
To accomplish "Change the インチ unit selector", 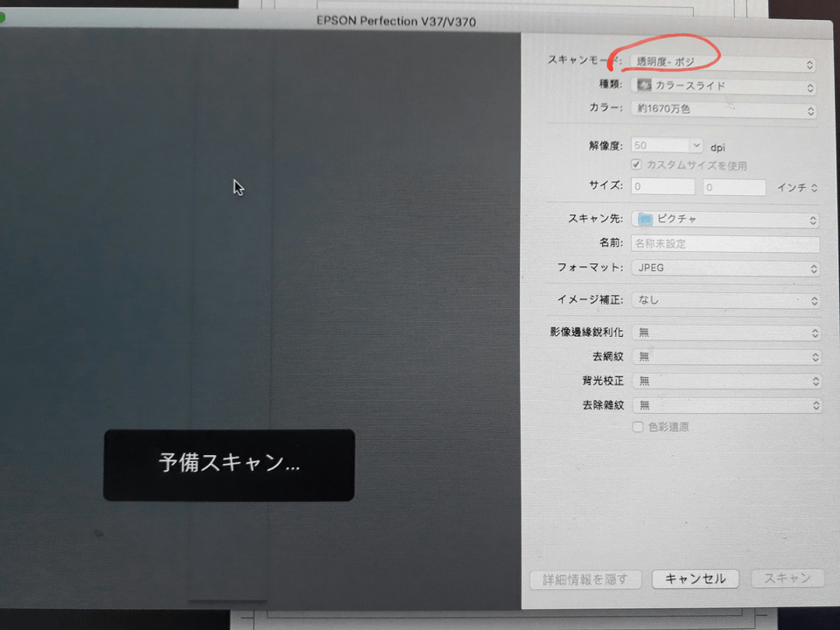I will (797, 187).
